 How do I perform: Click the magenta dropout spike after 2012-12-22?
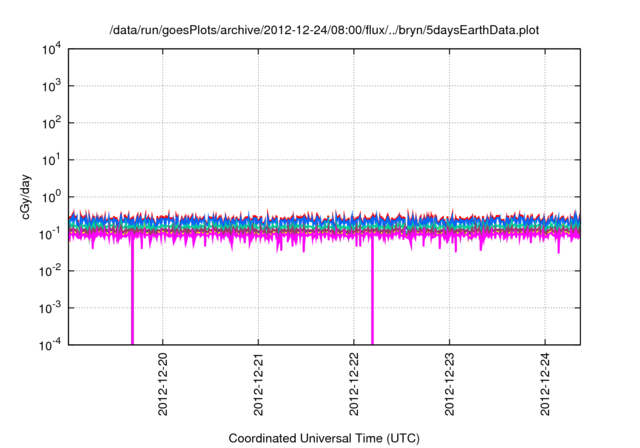point(372,292)
